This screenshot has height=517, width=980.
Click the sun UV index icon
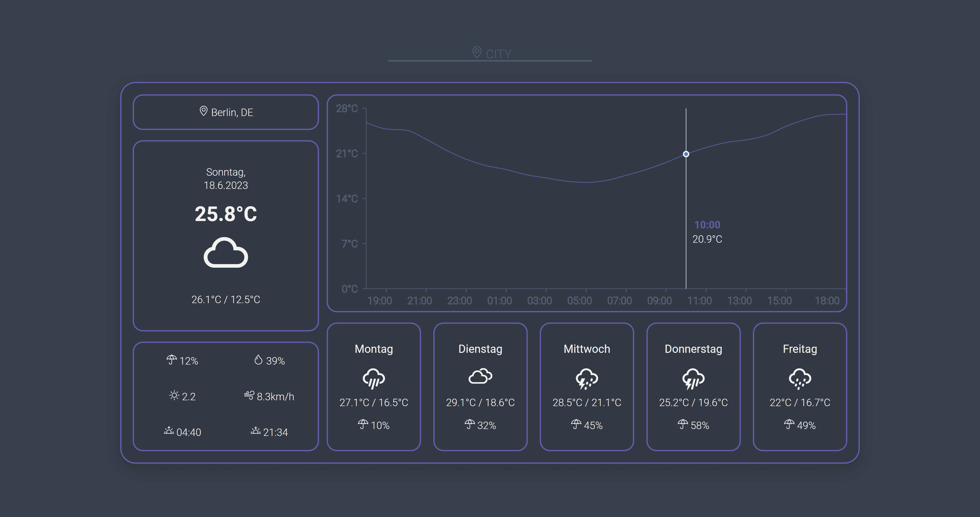(174, 395)
